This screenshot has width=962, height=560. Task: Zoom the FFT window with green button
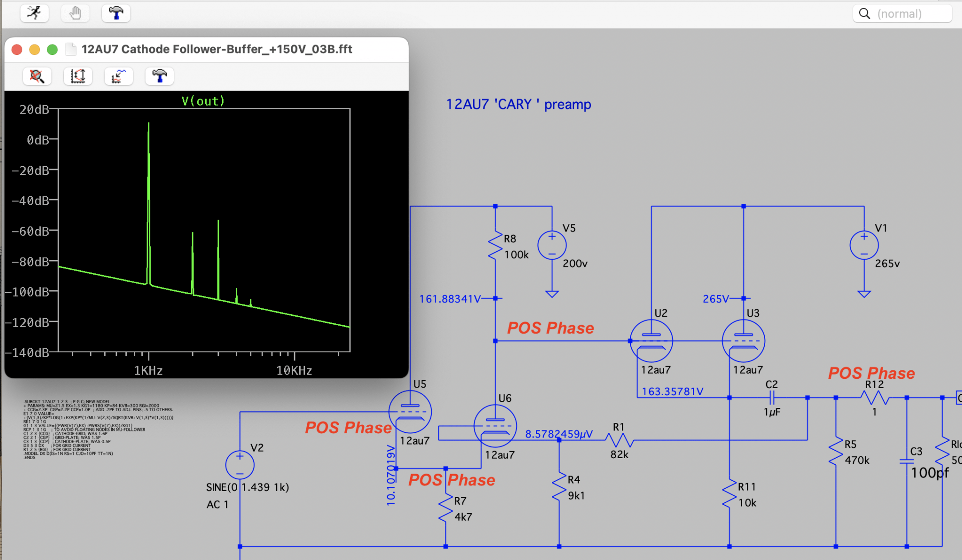pyautogui.click(x=53, y=50)
